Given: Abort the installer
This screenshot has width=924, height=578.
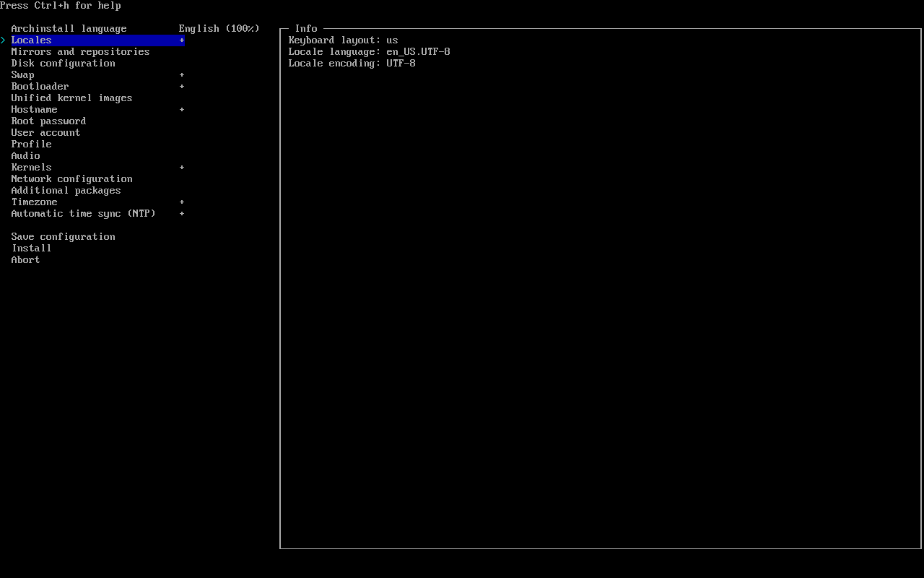Looking at the screenshot, I should point(25,260).
